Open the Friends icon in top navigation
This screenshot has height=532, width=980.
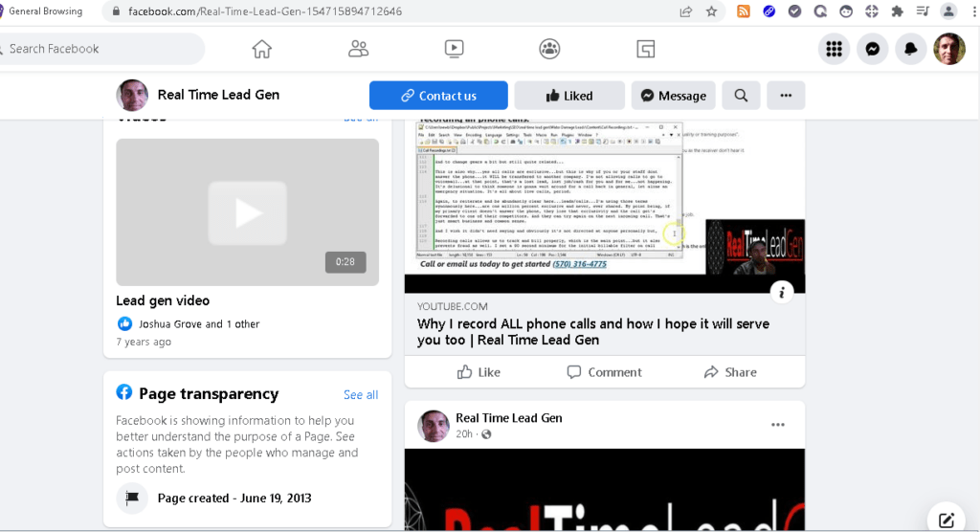pyautogui.click(x=358, y=49)
